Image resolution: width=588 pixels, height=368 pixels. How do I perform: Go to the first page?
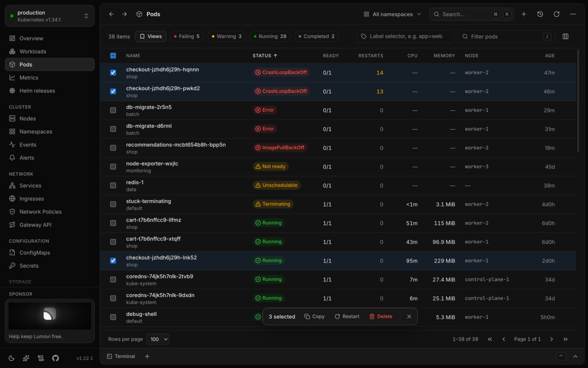pyautogui.click(x=490, y=339)
